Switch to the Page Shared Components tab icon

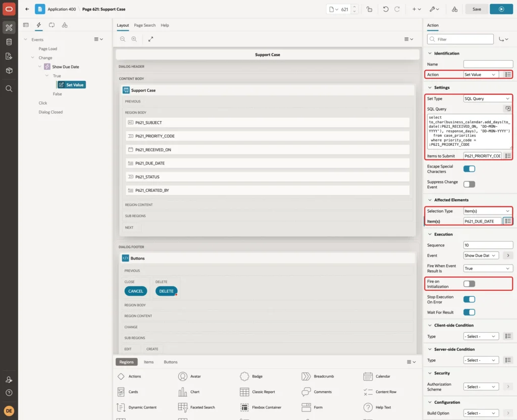65,25
